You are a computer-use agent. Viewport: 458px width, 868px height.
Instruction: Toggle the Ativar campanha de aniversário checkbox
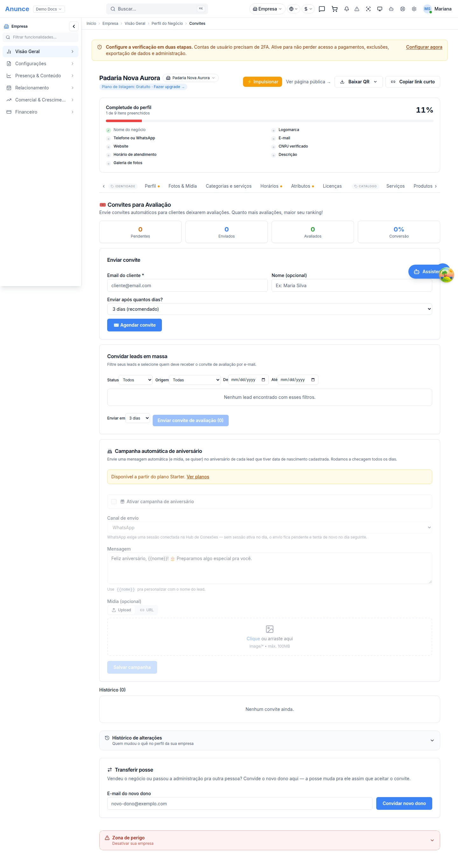[x=114, y=501]
